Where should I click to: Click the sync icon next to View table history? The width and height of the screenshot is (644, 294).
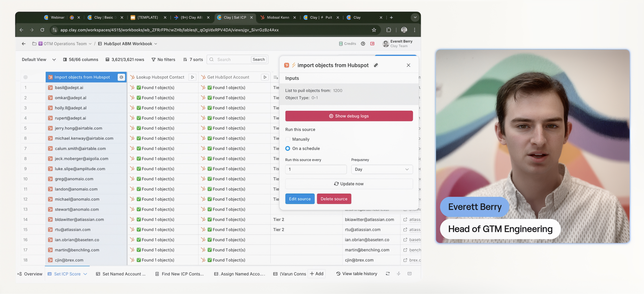388,274
